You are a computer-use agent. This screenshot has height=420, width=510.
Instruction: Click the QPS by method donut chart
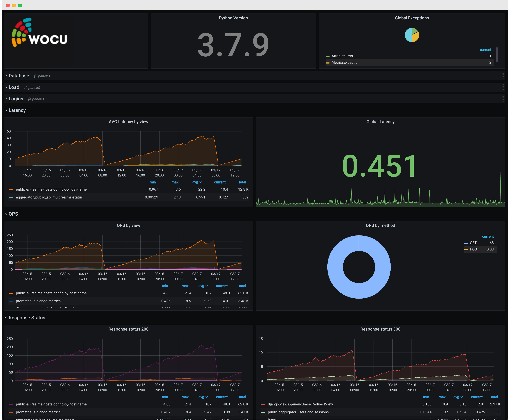(x=359, y=267)
